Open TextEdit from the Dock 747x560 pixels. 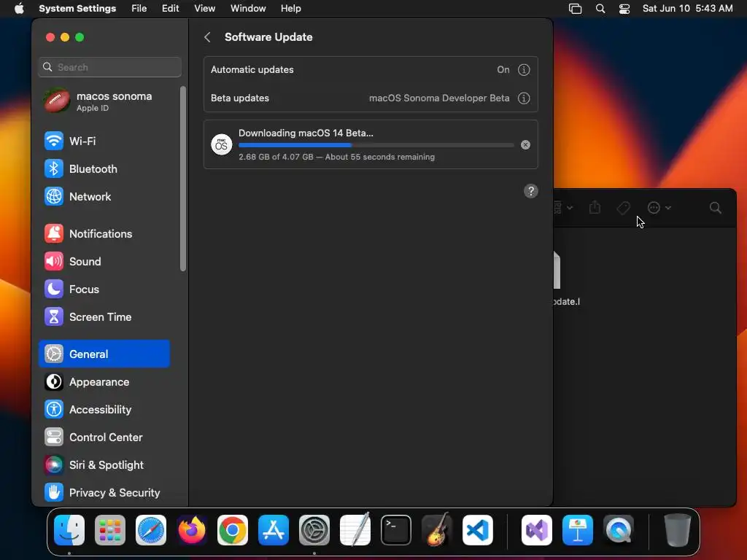tap(355, 529)
